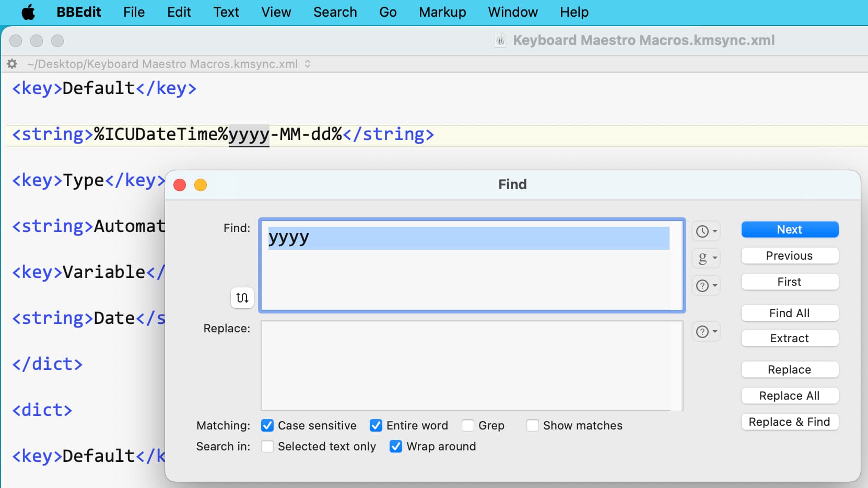This screenshot has height=488, width=868.
Task: Click the document proxy icon in the title bar
Action: click(x=500, y=40)
